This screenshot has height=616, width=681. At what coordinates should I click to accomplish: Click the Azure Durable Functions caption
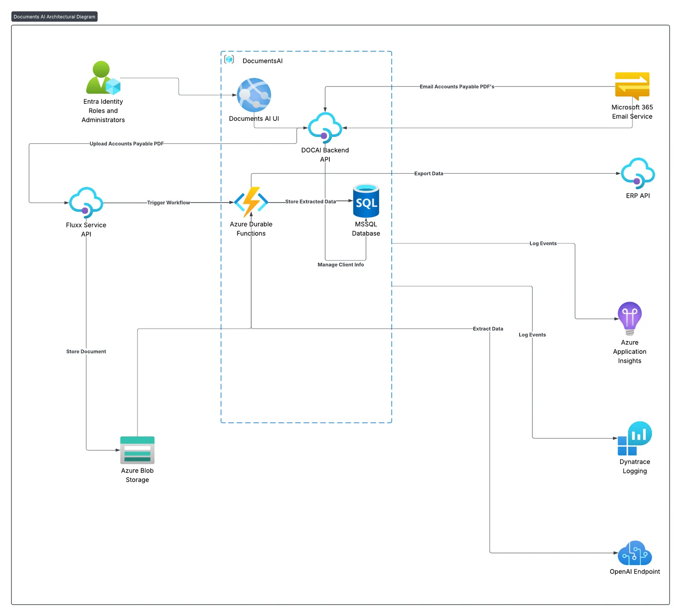[x=251, y=229]
